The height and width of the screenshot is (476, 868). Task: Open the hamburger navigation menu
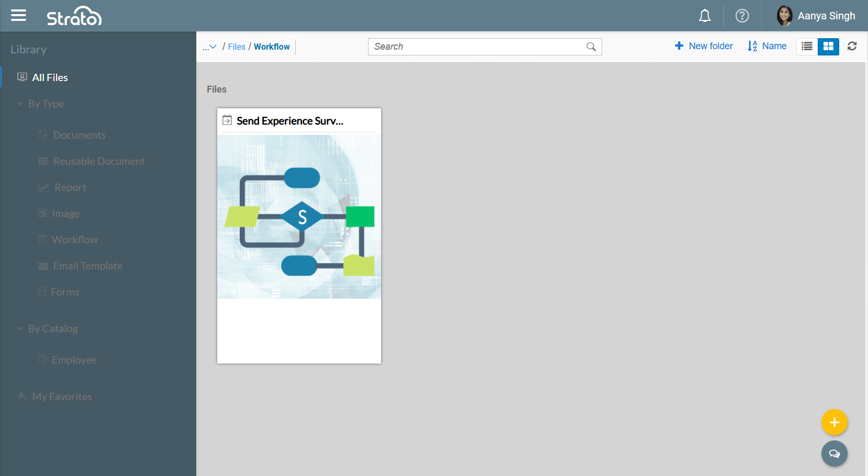pyautogui.click(x=18, y=16)
